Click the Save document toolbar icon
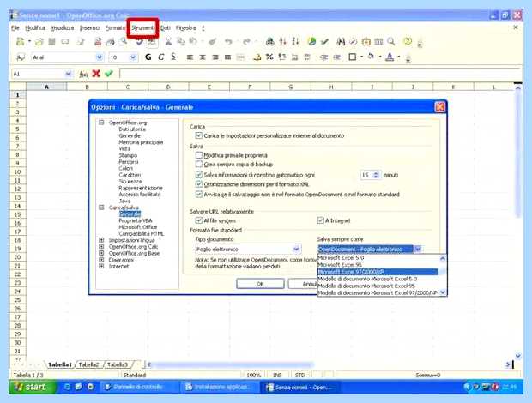532x403 pixels. click(x=51, y=42)
